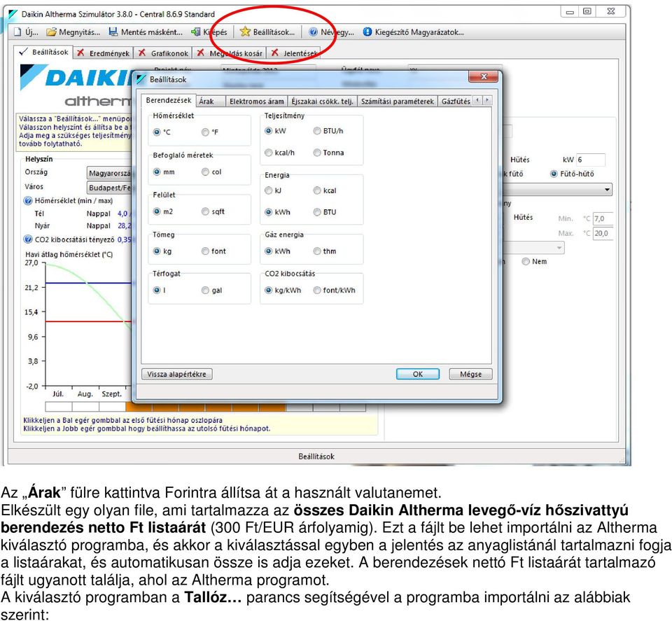Click the Hűtés Min. °C field
This screenshot has width=672, height=621.
coord(603,218)
